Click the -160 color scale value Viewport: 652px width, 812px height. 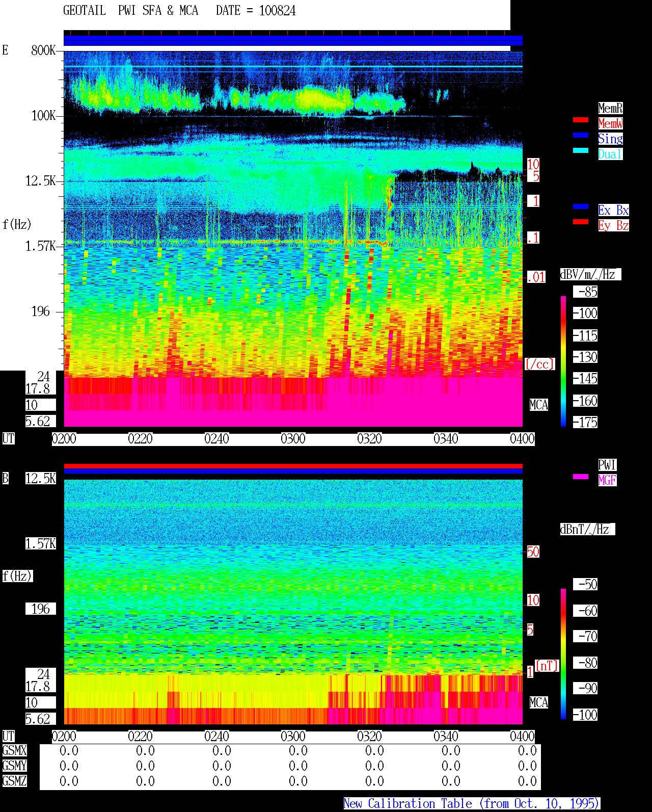tap(585, 401)
